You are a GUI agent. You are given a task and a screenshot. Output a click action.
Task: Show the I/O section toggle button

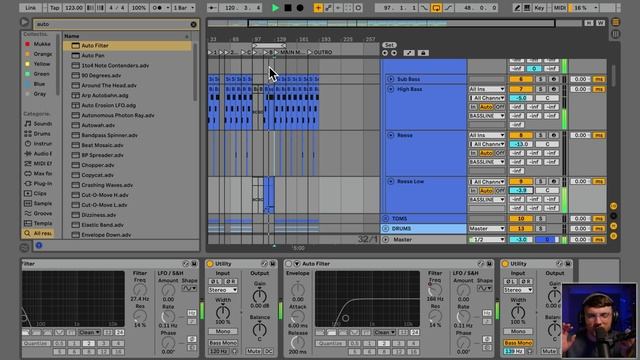[613, 206]
